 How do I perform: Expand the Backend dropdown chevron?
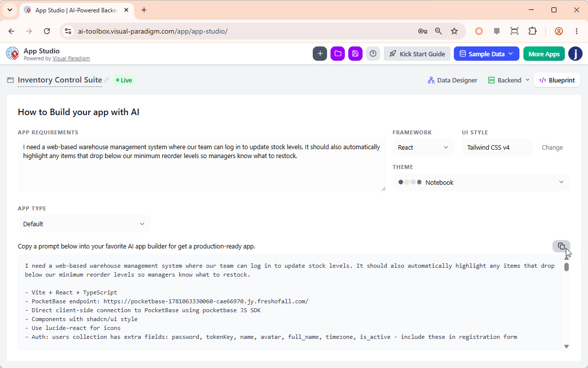[x=527, y=80]
